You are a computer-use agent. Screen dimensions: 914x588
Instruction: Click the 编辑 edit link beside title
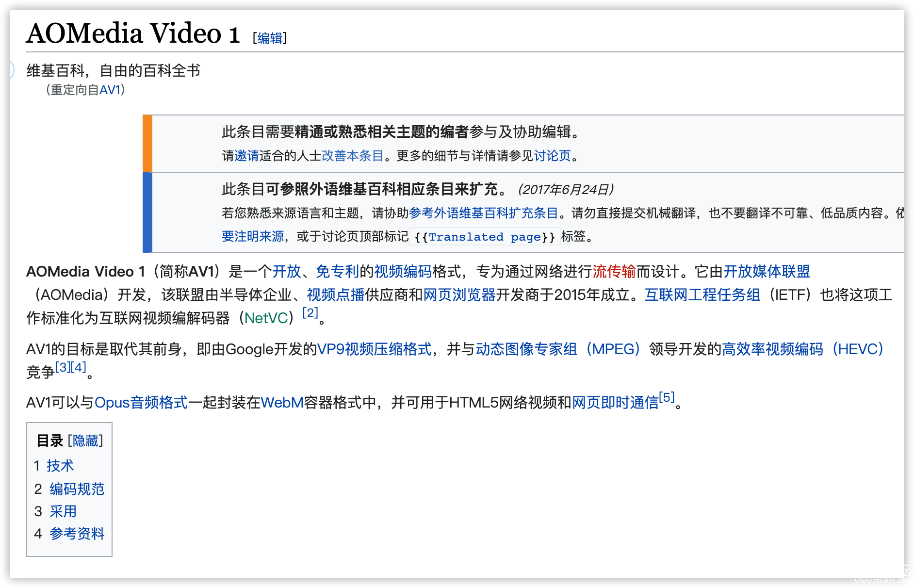coord(270,38)
